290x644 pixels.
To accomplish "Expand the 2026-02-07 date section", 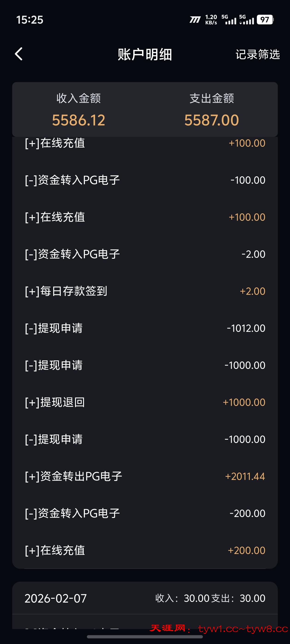I will click(145, 598).
